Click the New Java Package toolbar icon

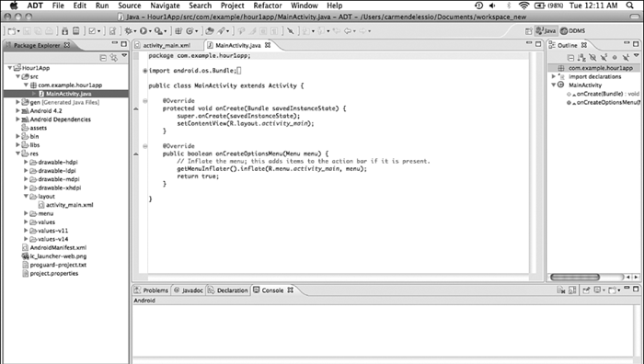[x=178, y=30]
